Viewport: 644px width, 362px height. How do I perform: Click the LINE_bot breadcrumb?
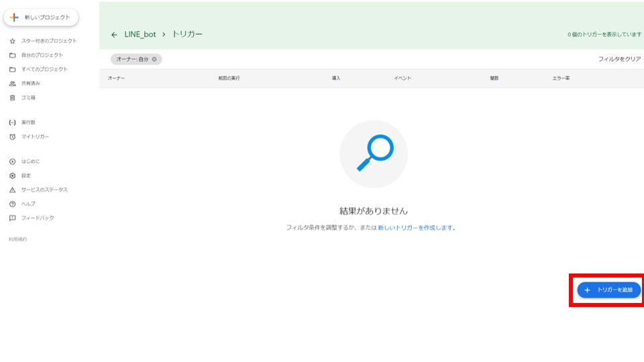pos(140,34)
